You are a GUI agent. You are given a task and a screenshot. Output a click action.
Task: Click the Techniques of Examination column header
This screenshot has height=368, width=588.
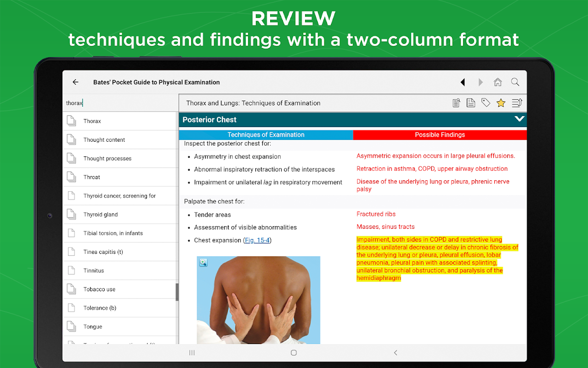(x=266, y=135)
